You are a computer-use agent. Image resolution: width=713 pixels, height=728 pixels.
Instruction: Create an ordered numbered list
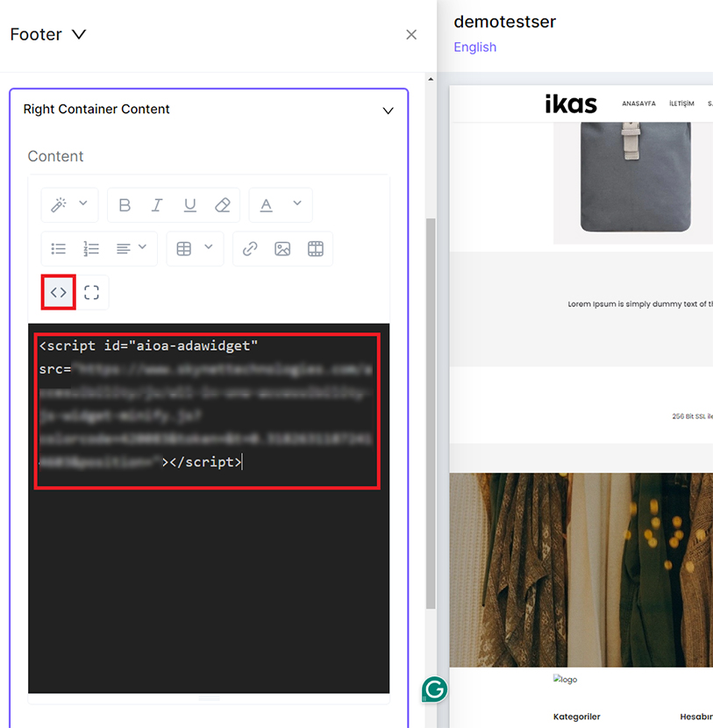tap(91, 249)
